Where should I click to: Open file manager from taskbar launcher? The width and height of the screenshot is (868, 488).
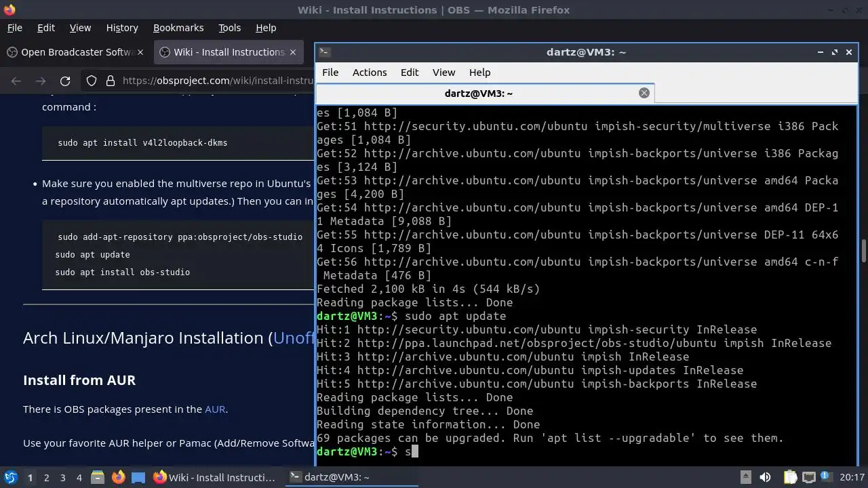[98, 477]
